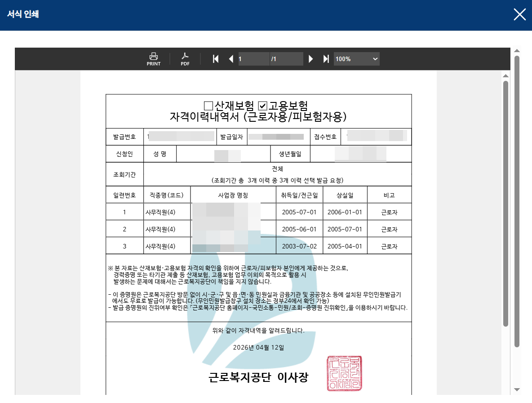This screenshot has width=532, height=403.
Task: Click the 발급번호 cell in the document
Action: tap(124, 137)
